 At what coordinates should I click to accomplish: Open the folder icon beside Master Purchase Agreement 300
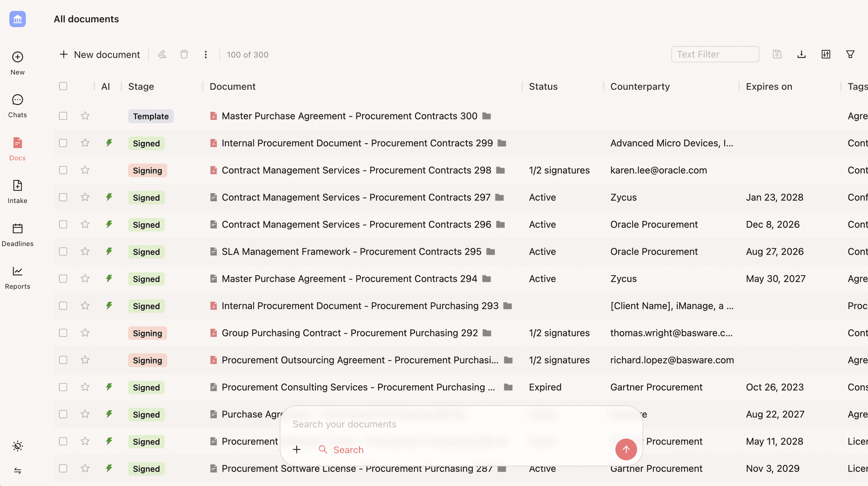[x=486, y=116]
